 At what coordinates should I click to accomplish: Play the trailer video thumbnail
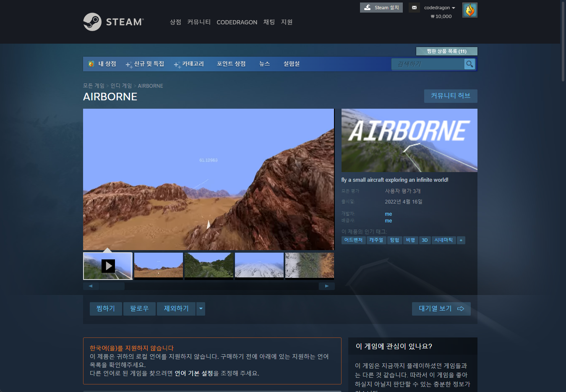(108, 266)
